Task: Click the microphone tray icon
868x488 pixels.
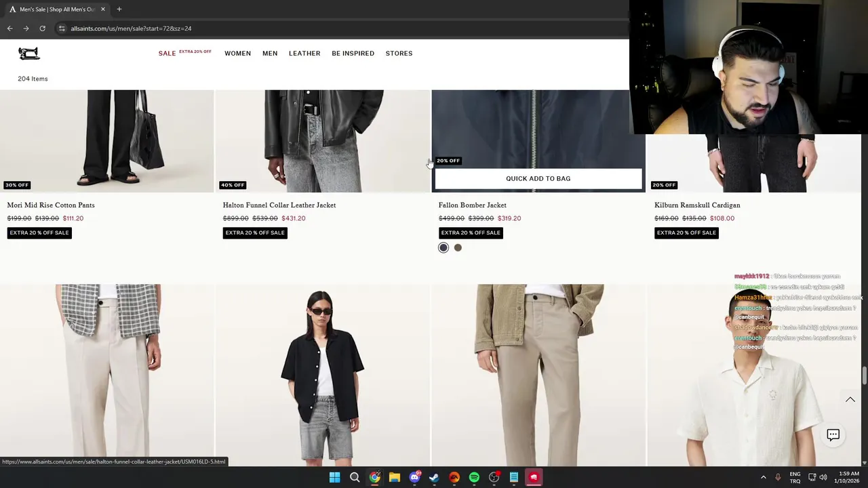Action: pos(778,477)
